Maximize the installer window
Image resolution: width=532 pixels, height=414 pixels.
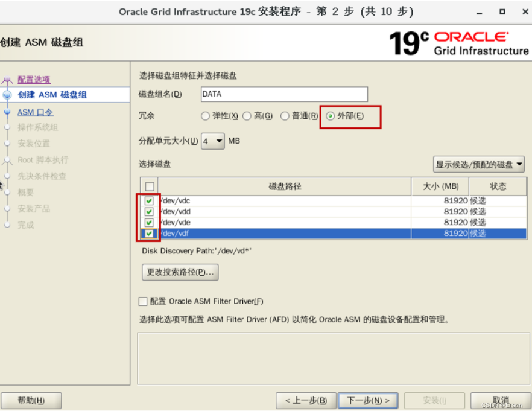click(x=502, y=12)
